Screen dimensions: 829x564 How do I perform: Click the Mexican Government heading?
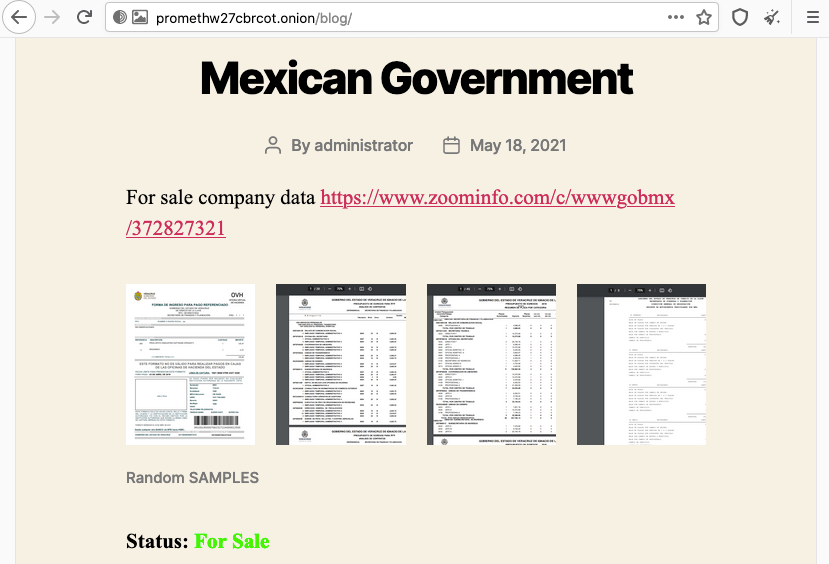coord(416,78)
